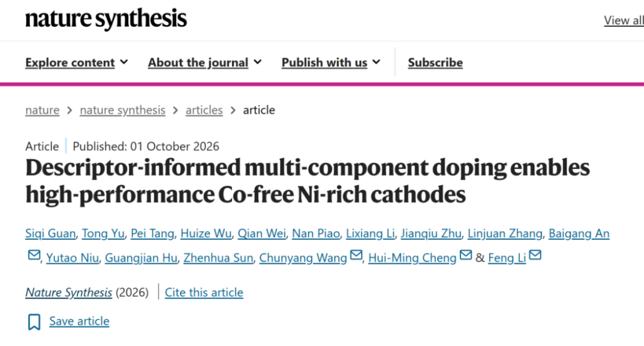Screen dimensions: 644x346
Task: Click the email envelope icon after Baigang An
Action: pyautogui.click(x=34, y=255)
